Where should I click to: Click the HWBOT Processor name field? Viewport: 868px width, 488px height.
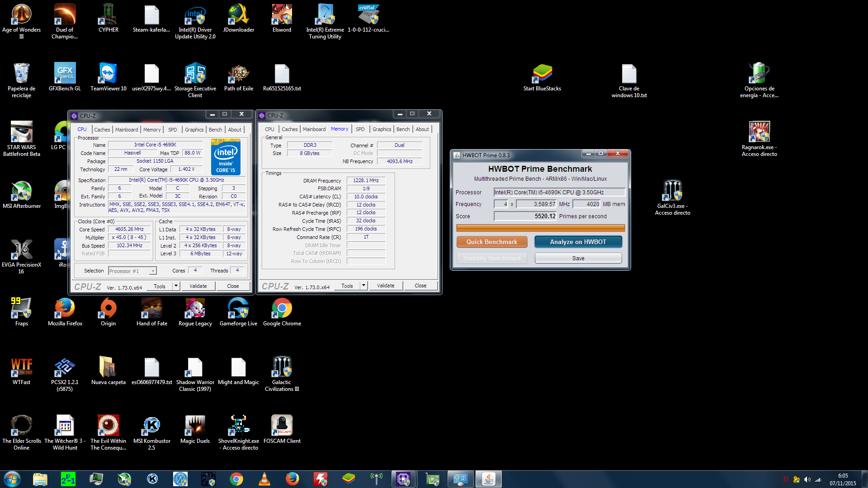coord(559,192)
